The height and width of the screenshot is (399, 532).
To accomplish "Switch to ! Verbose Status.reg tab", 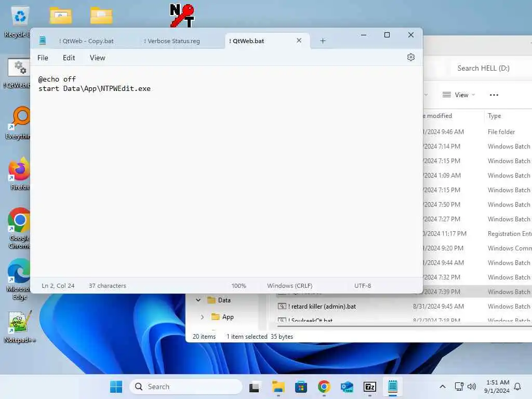I will [171, 41].
